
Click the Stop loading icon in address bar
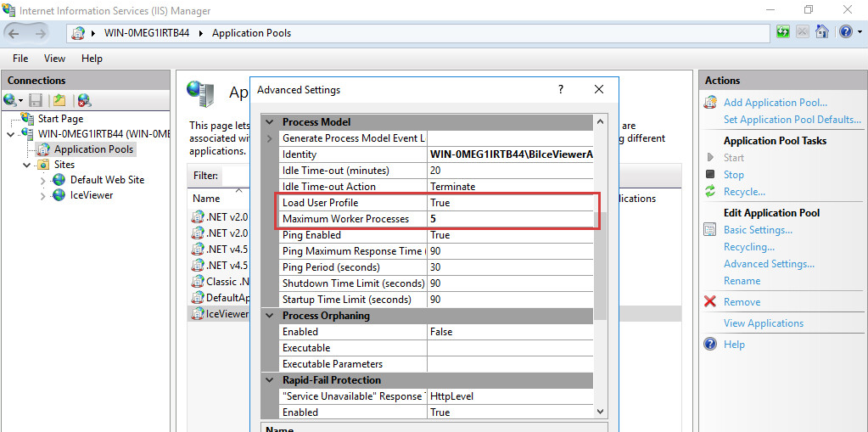pyautogui.click(x=802, y=31)
